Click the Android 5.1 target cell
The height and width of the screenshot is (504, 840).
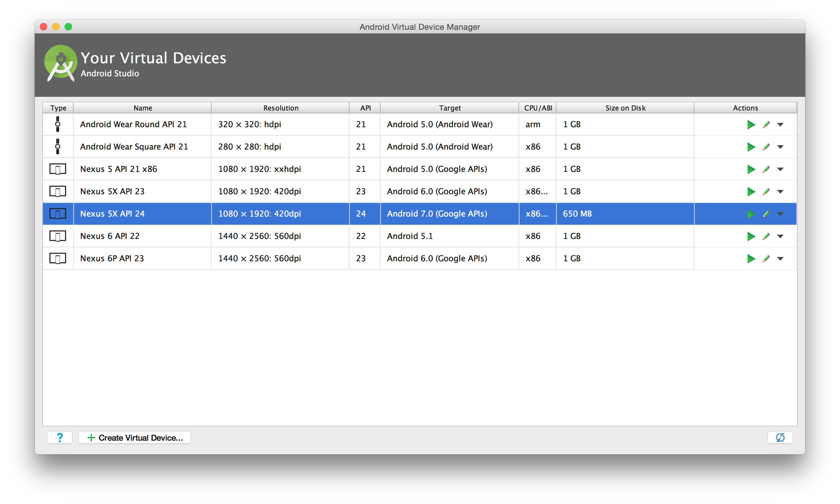pos(450,236)
